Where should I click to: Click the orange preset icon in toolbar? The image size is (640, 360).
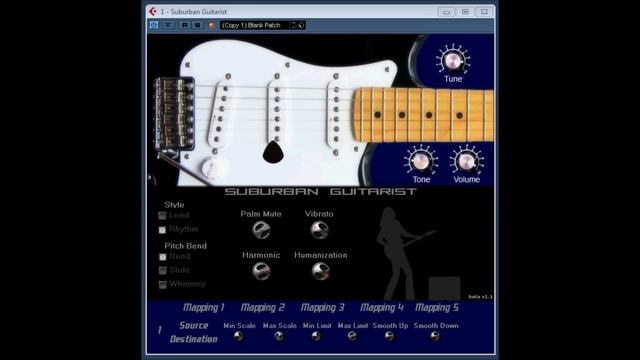[x=211, y=25]
